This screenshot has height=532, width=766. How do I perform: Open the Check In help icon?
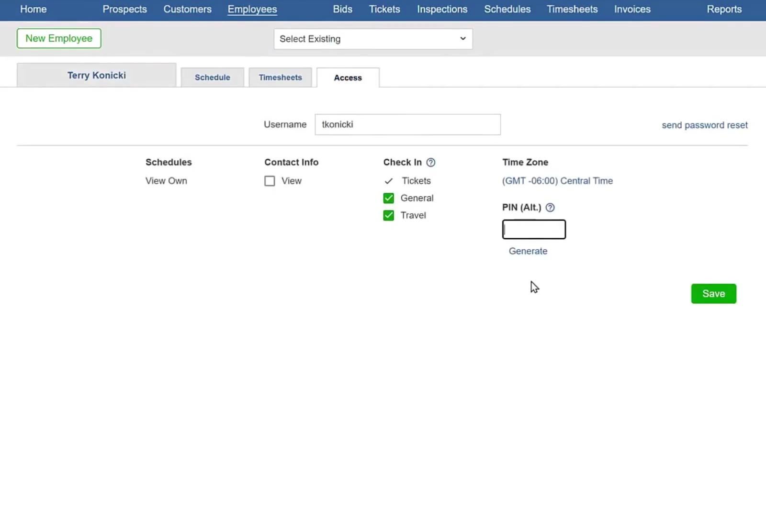[x=431, y=163]
